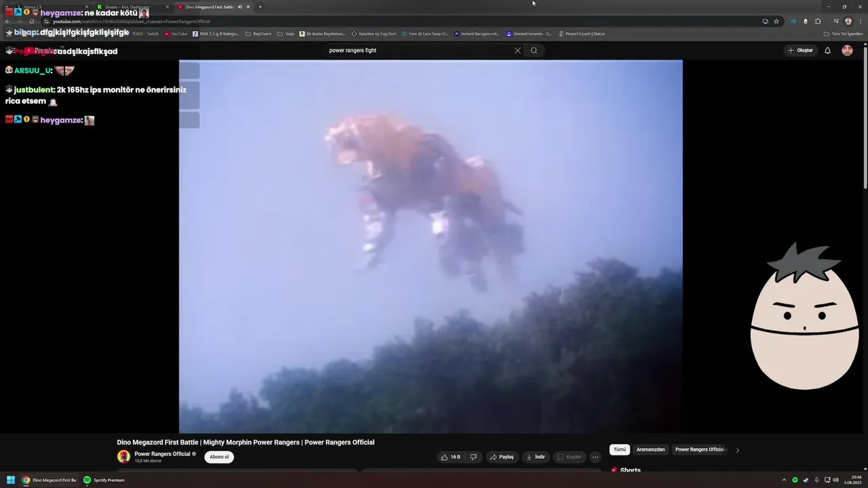Click the Oluştur create button
Screen dimensions: 868x488
point(800,50)
